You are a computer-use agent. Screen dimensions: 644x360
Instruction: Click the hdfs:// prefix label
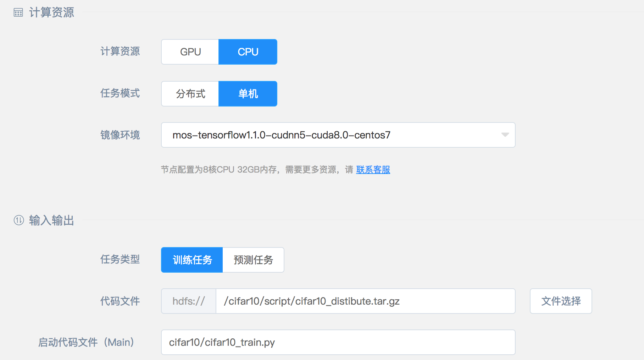(189, 301)
